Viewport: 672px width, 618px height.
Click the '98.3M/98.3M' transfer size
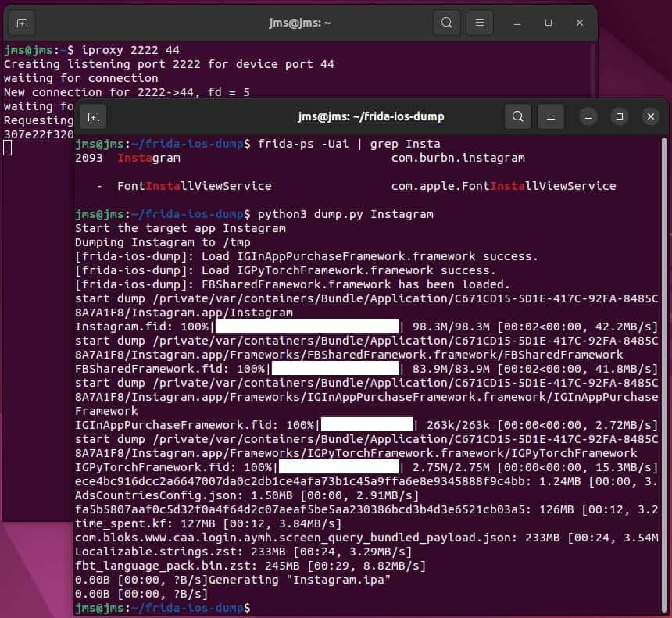[451, 327]
